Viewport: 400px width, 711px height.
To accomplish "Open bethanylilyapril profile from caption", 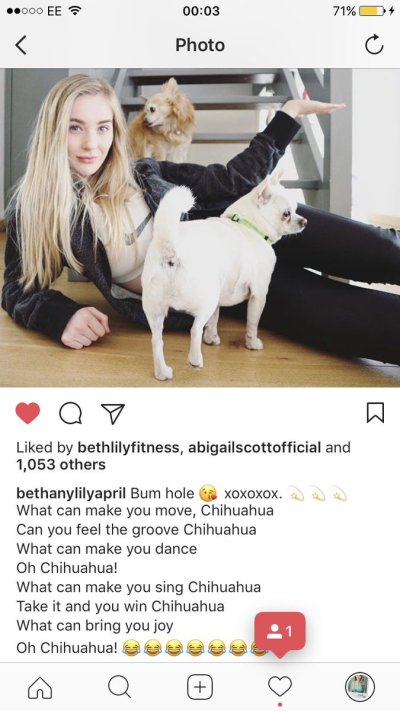I will tap(71, 493).
